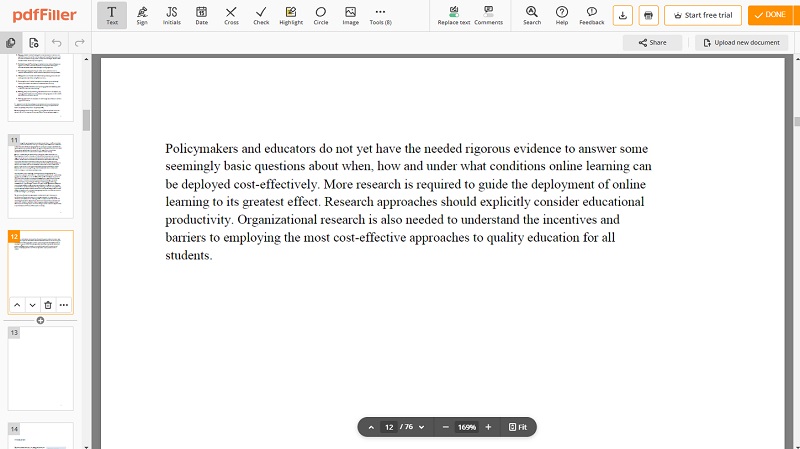The image size is (800, 449).
Task: Click Upload new document
Action: [x=741, y=42]
